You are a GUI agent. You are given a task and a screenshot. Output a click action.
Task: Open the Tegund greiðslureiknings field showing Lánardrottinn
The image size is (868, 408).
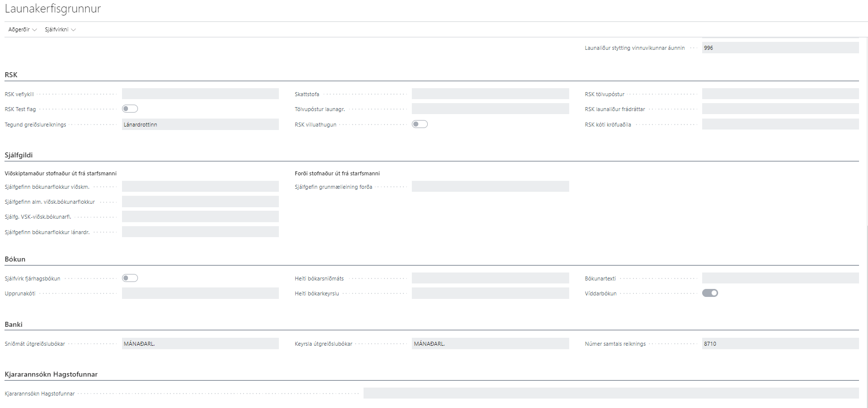(x=200, y=125)
